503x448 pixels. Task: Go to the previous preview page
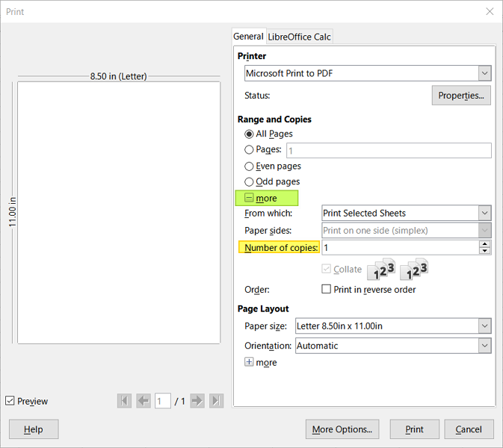click(144, 401)
